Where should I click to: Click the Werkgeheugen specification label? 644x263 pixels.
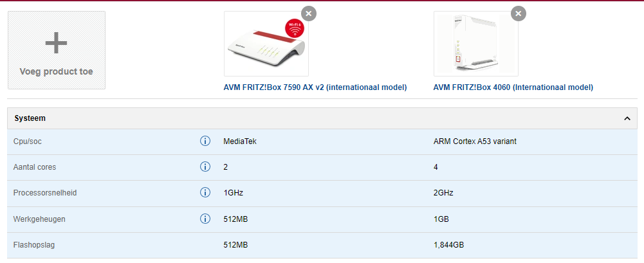coord(39,219)
